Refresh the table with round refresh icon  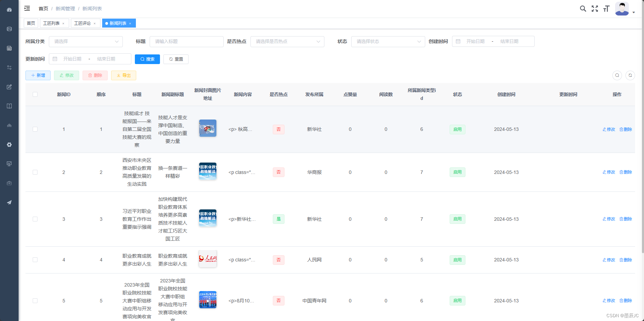pos(630,75)
